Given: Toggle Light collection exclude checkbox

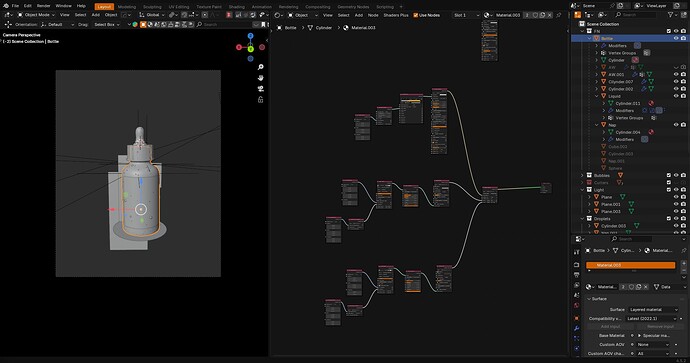Looking at the screenshot, I should [669, 190].
